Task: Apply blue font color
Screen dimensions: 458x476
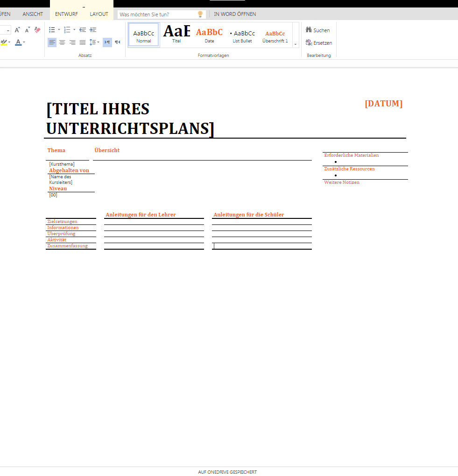Action: point(18,42)
